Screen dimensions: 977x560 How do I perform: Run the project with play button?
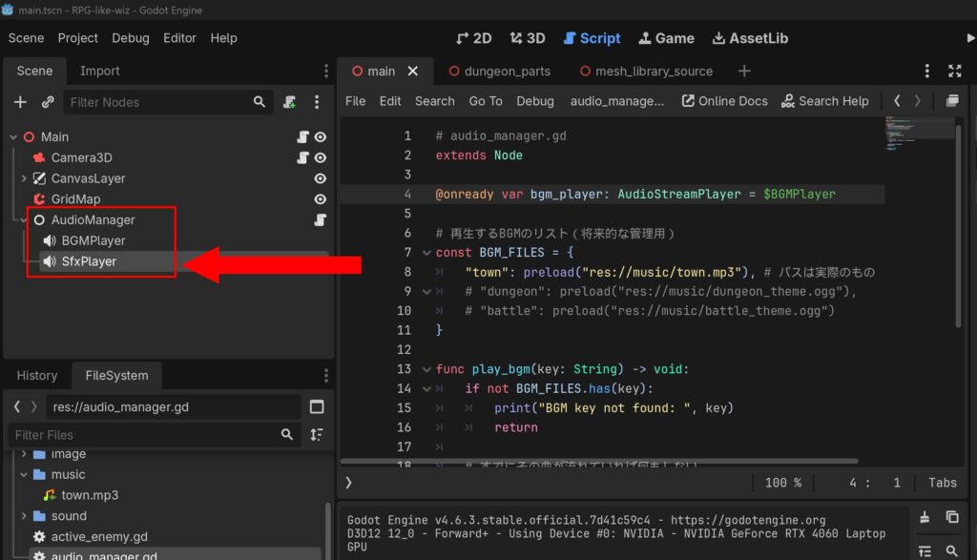[970, 38]
